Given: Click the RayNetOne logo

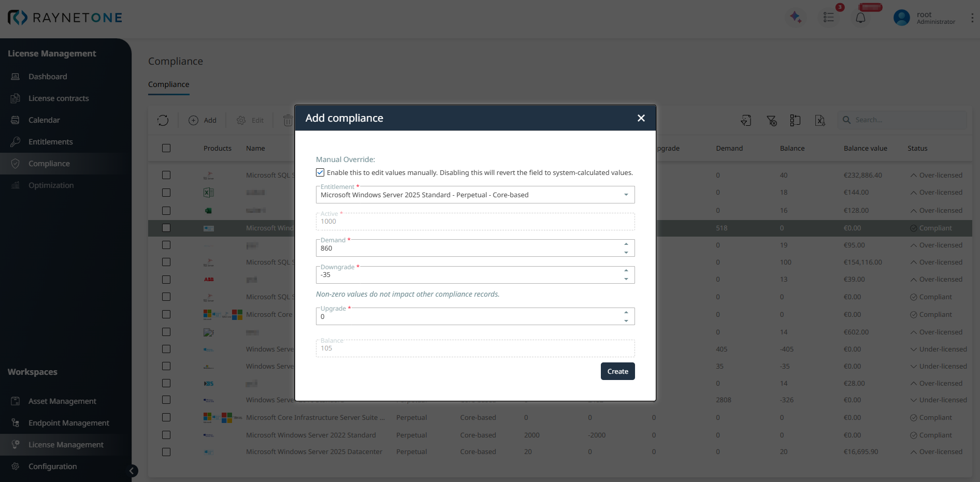Looking at the screenshot, I should (65, 18).
